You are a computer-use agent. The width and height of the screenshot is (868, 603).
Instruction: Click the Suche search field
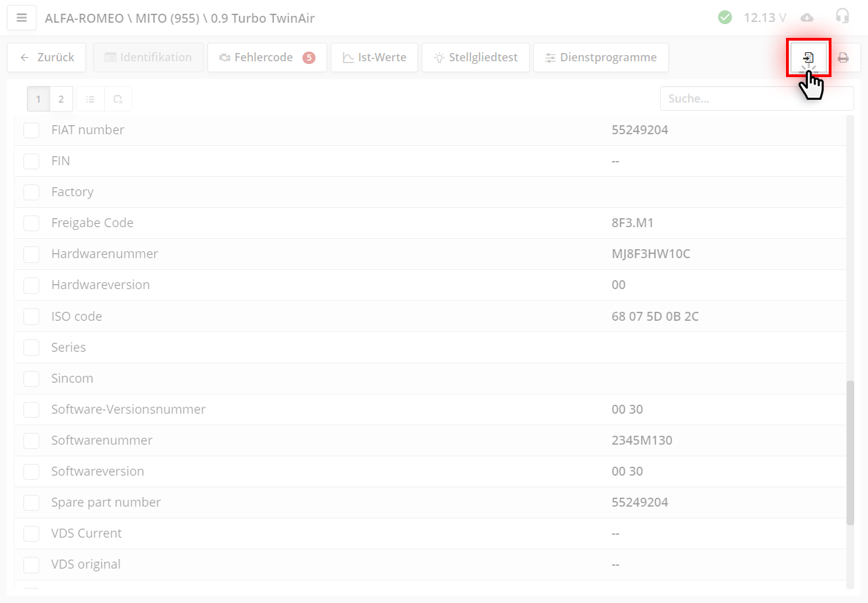756,98
